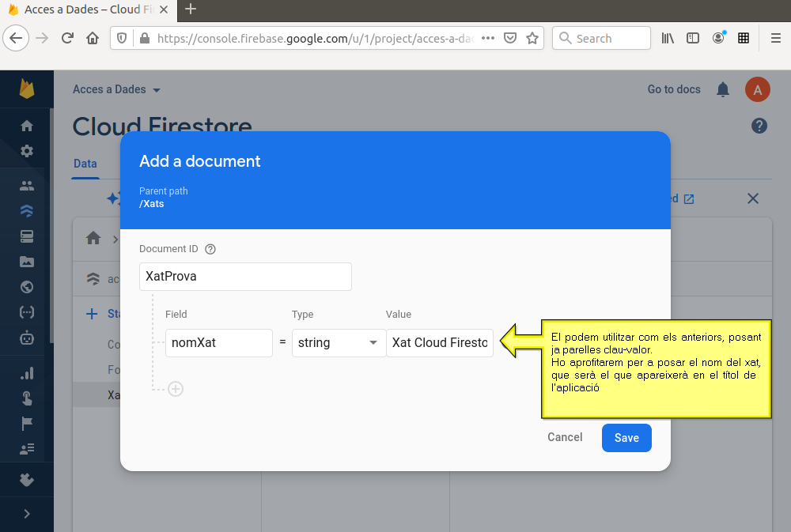
Task: Open browser Library icon
Action: (x=668, y=38)
